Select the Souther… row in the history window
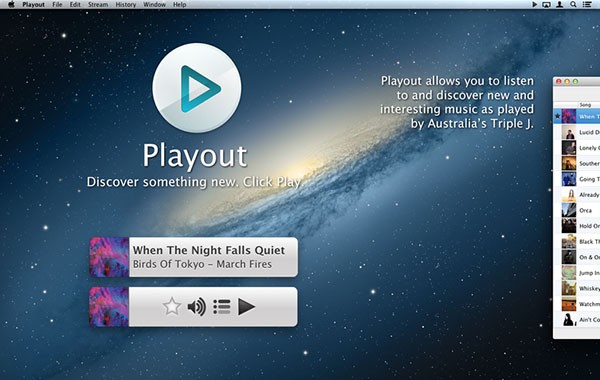This screenshot has height=380, width=600. coord(577,163)
